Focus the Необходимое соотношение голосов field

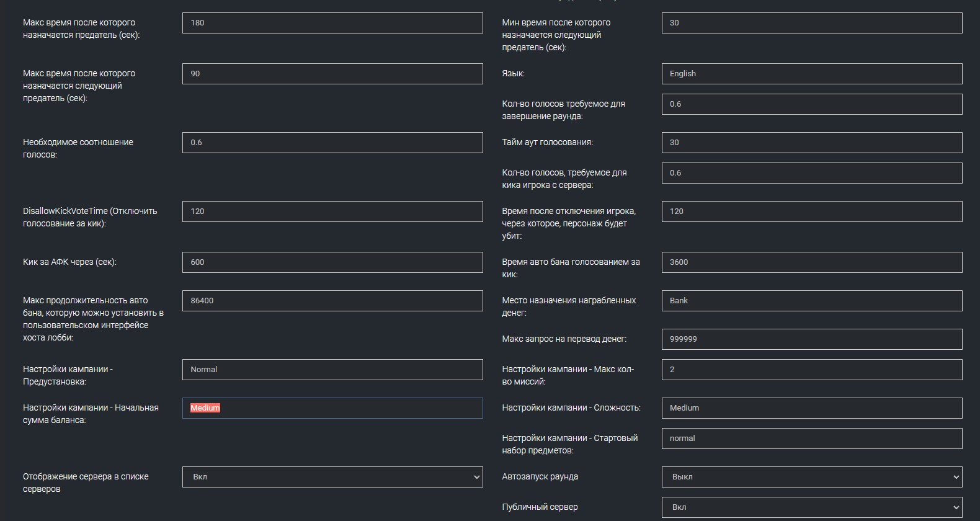332,143
